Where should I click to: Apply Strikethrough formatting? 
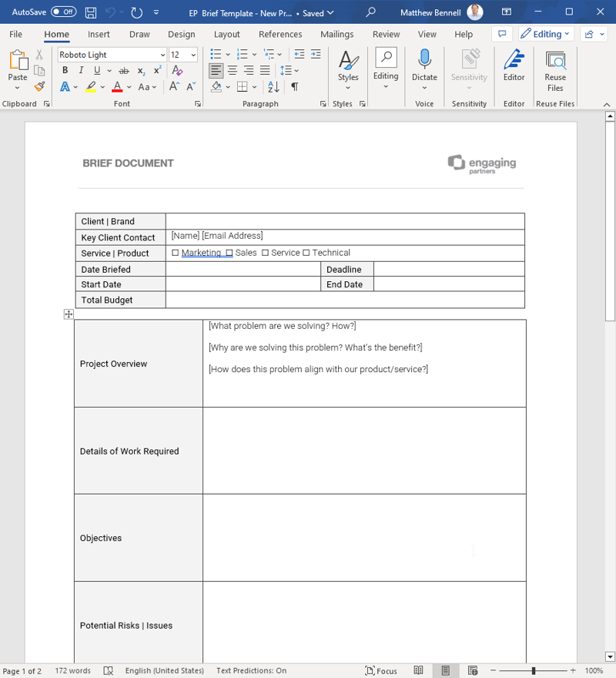tap(124, 70)
